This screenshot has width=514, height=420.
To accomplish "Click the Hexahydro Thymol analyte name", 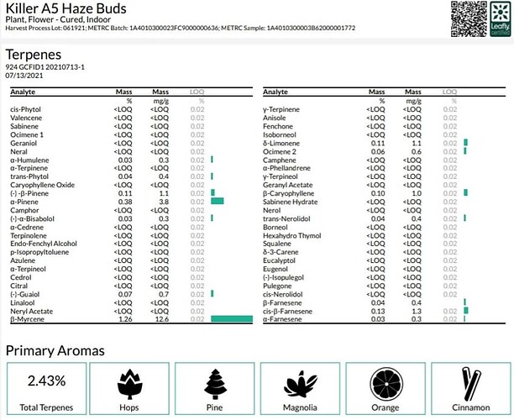I will point(292,236).
